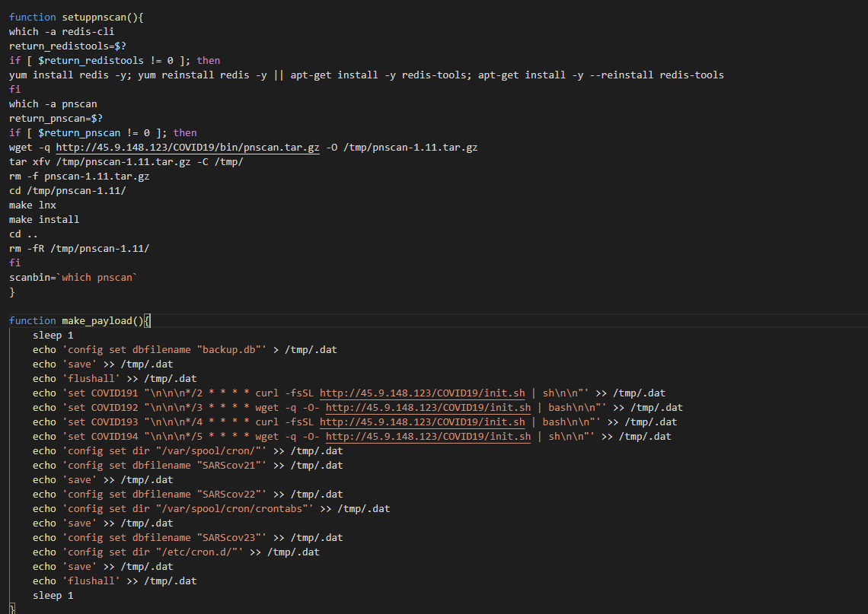Image resolution: width=868 pixels, height=614 pixels.
Task: Click the 'set COVID192' text in echo line
Action: (103, 407)
